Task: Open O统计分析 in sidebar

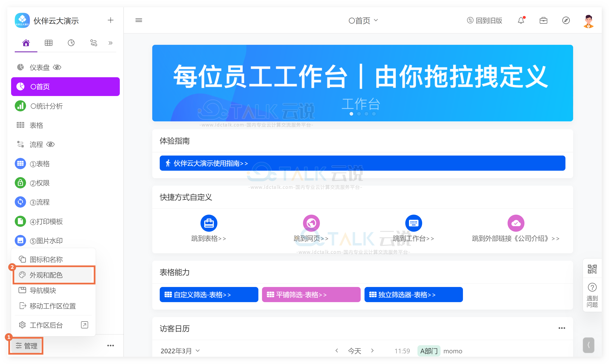Action: [x=65, y=106]
